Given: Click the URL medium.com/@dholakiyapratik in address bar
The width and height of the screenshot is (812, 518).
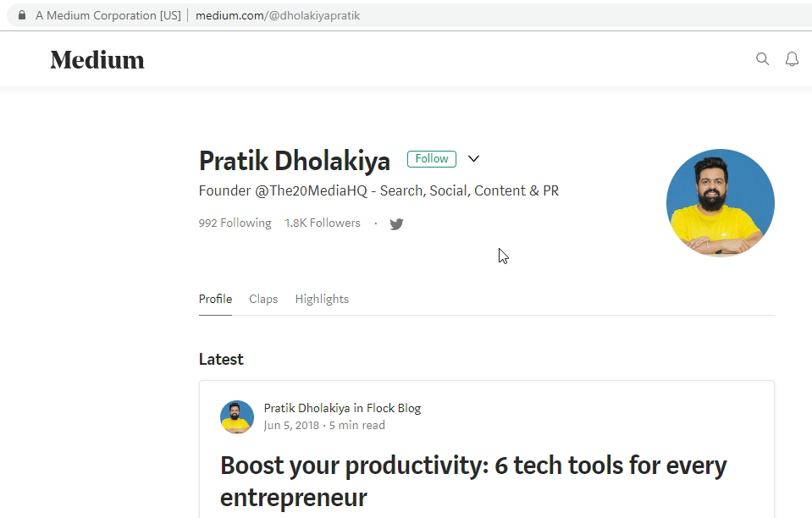Looking at the screenshot, I should tap(278, 15).
